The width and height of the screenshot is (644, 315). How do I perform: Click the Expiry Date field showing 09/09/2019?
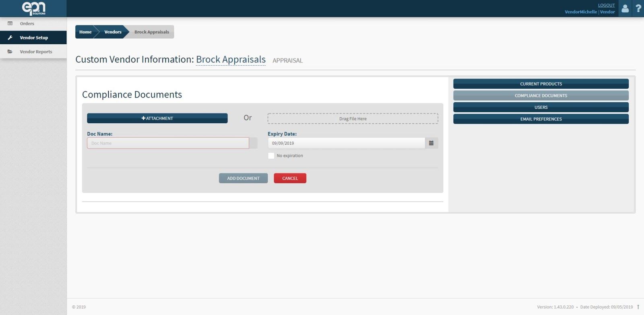(x=346, y=143)
